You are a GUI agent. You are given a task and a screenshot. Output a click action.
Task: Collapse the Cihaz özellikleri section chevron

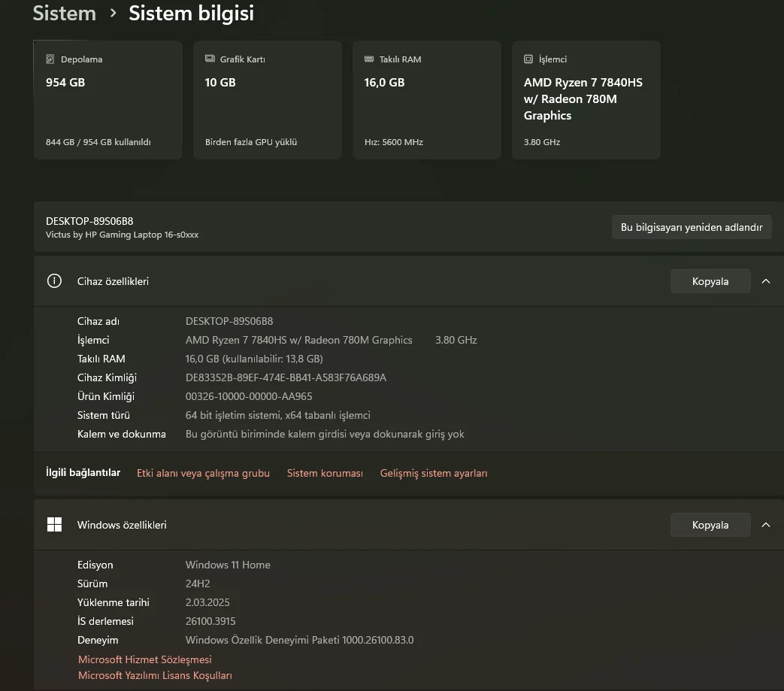766,281
